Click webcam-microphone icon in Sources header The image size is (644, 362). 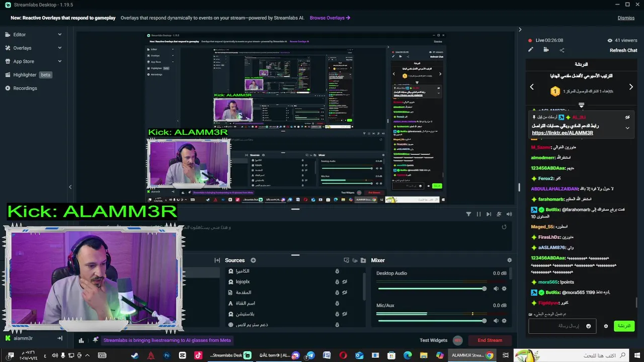click(x=355, y=260)
